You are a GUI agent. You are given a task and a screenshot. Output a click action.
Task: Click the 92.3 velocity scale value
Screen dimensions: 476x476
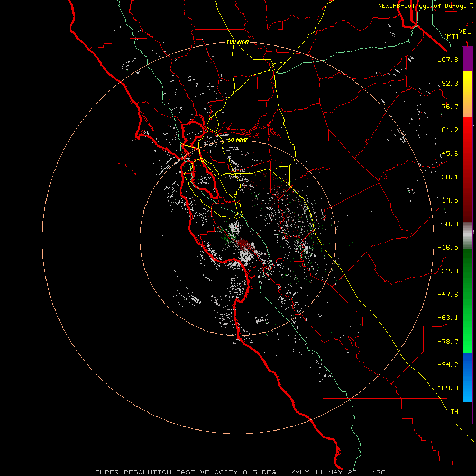click(450, 83)
